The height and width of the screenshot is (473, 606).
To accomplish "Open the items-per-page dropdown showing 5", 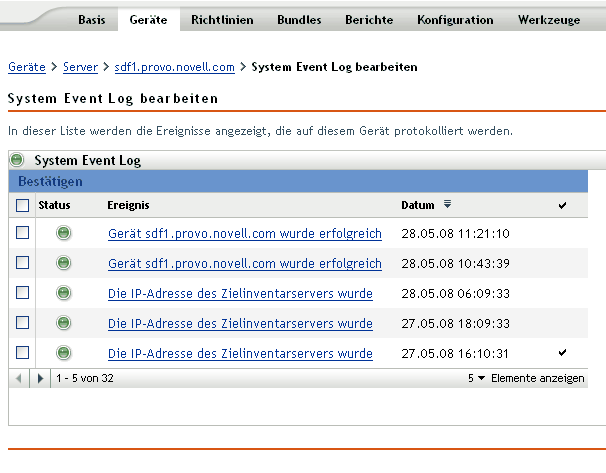I will (476, 378).
